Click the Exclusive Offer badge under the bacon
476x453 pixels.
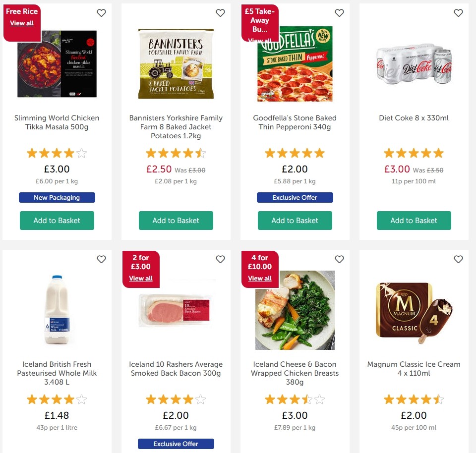click(x=176, y=444)
